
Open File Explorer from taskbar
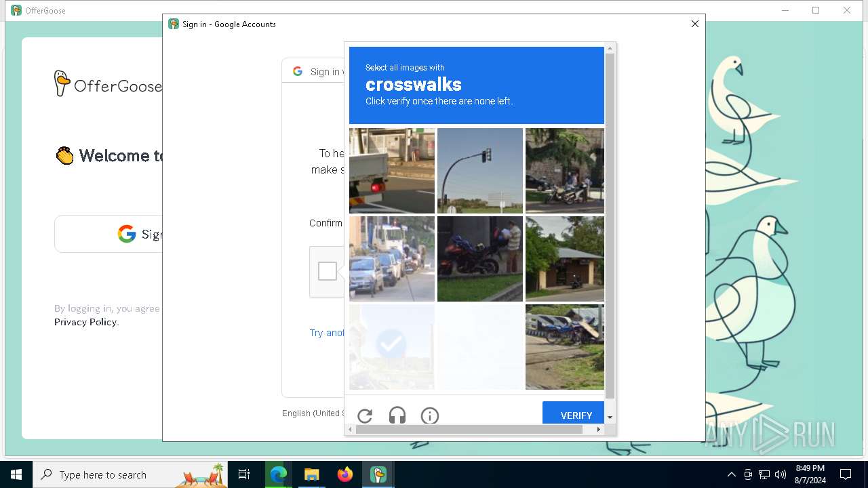point(311,474)
